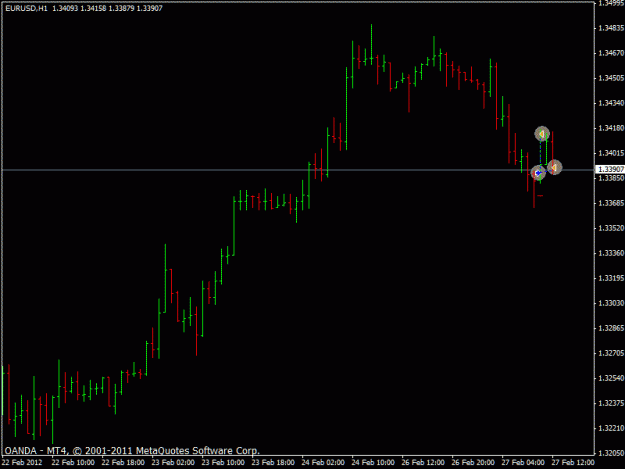Click the 1.34180 price axis label
Image resolution: width=625 pixels, height=469 pixels.
611,128
